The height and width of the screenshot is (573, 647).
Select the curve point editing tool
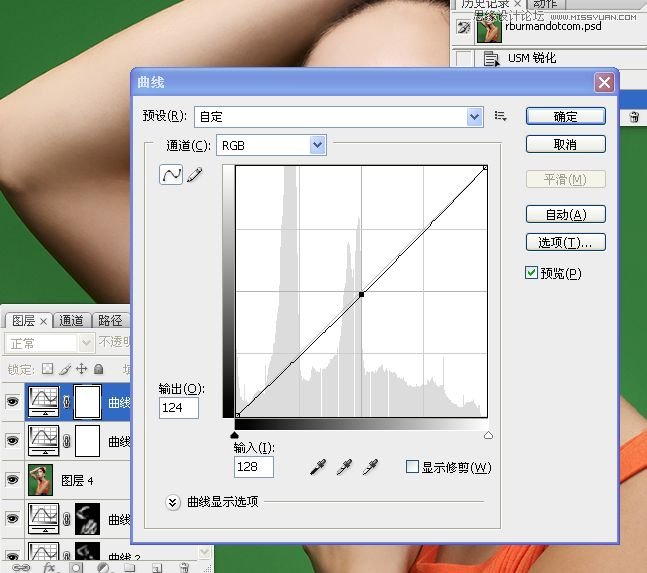171,174
